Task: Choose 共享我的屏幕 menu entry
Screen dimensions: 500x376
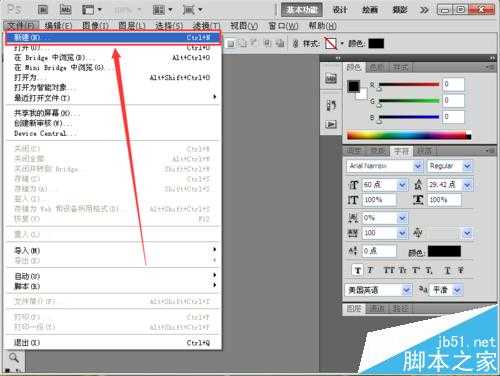Action: pyautogui.click(x=113, y=113)
